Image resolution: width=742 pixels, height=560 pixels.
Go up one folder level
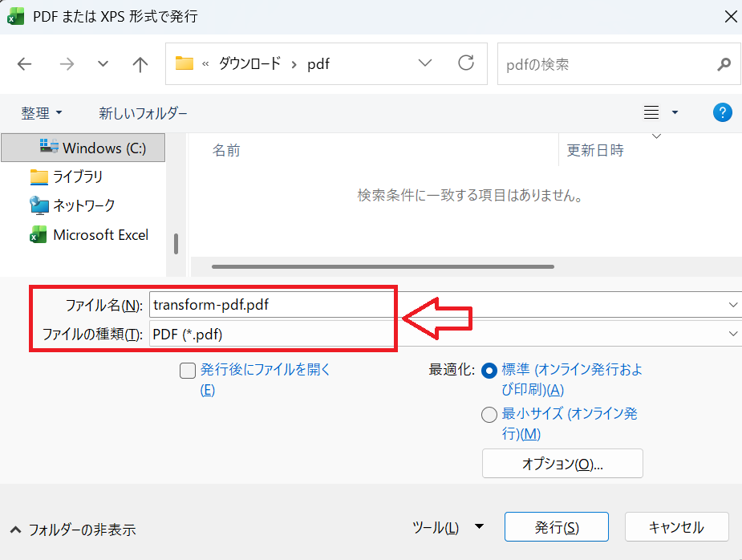(x=140, y=64)
